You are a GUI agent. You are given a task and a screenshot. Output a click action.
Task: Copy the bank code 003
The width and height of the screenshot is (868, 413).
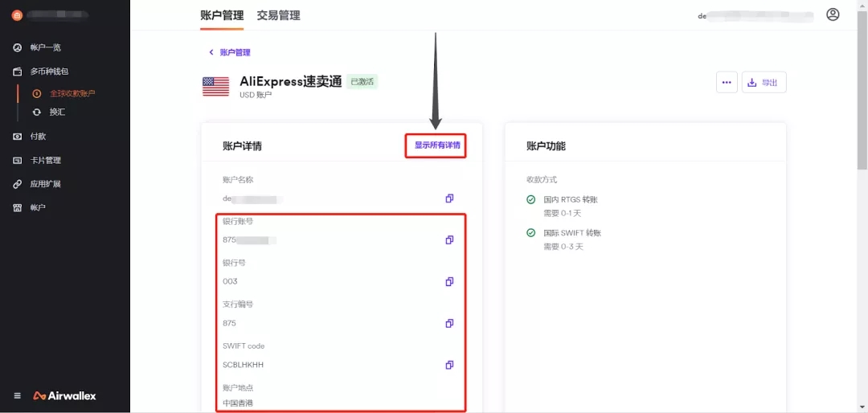(x=449, y=281)
